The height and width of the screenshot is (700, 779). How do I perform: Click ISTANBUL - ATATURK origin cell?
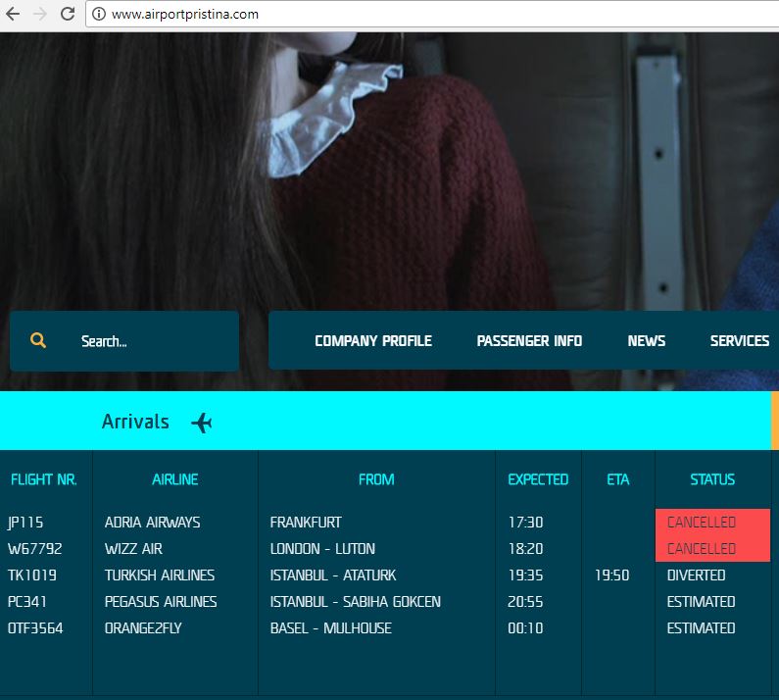333,575
